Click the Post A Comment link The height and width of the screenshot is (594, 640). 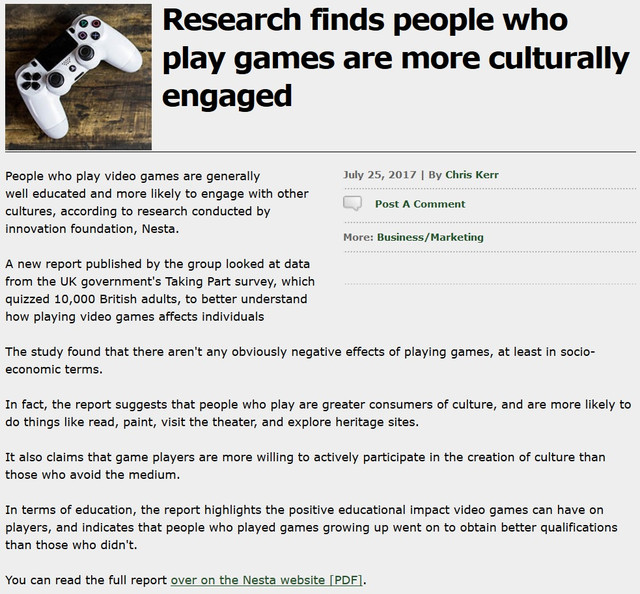[420, 204]
